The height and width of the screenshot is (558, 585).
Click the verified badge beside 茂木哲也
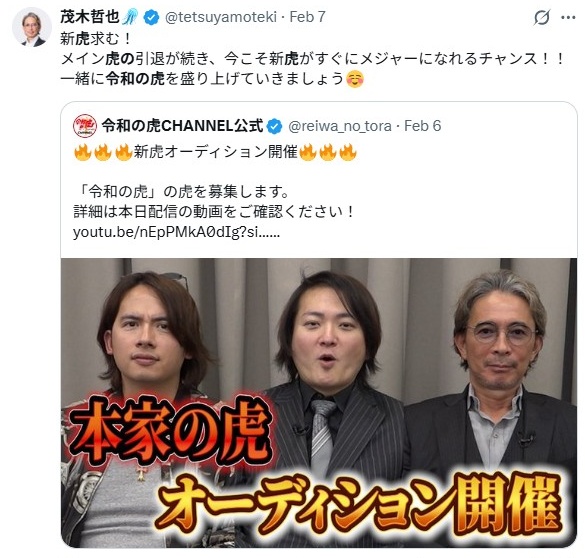coord(151,17)
